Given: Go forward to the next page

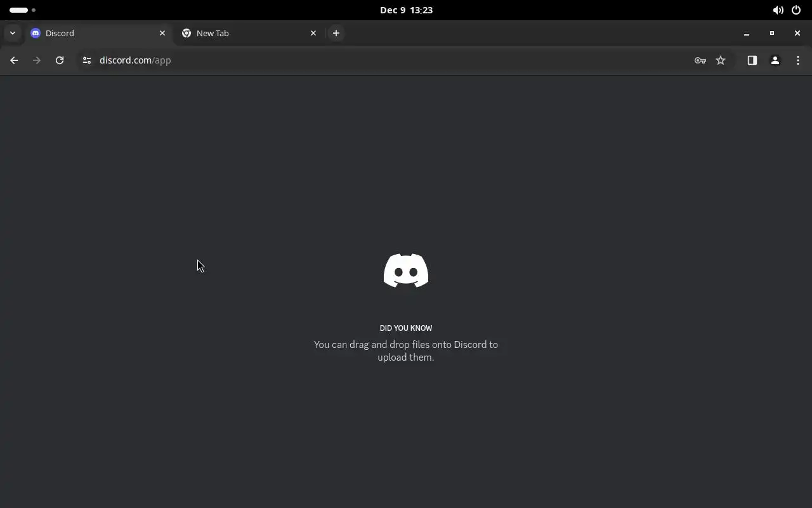Looking at the screenshot, I should tap(37, 60).
